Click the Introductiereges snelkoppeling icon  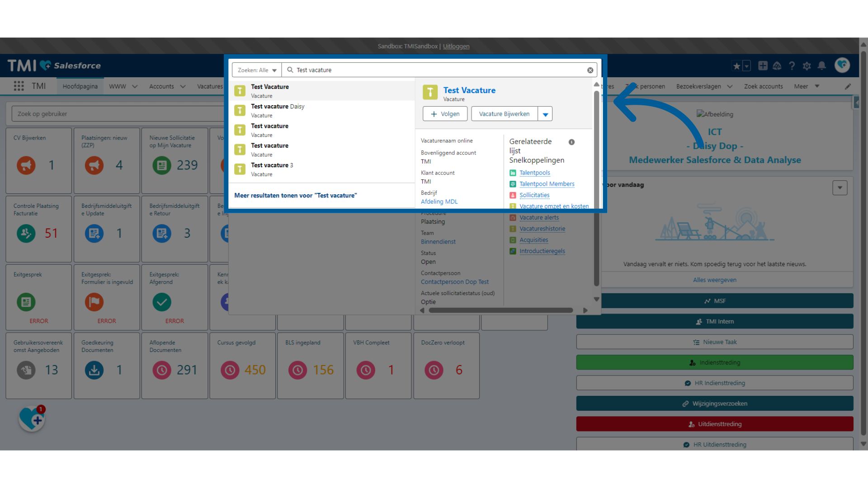[x=513, y=250]
